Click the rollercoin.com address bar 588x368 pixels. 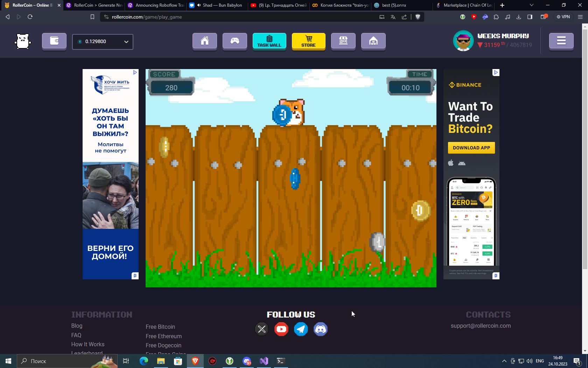coord(245,17)
